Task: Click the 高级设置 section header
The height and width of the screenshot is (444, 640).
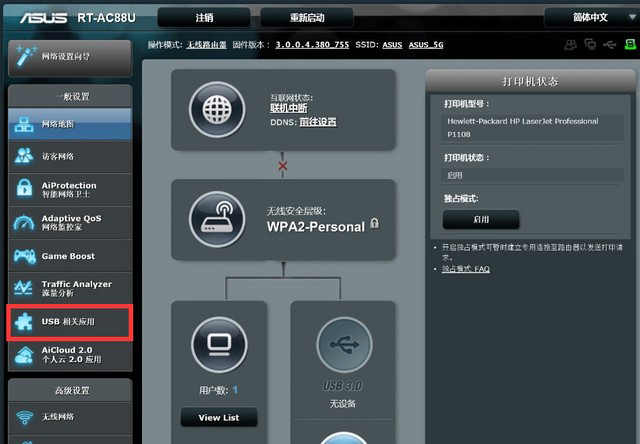Action: click(70, 391)
